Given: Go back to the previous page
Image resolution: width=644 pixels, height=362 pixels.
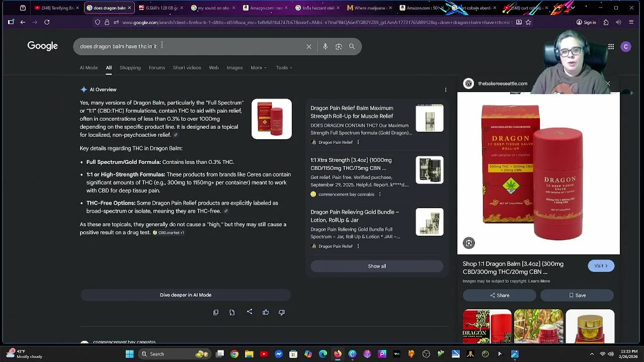Looking at the screenshot, I should coord(23,22).
